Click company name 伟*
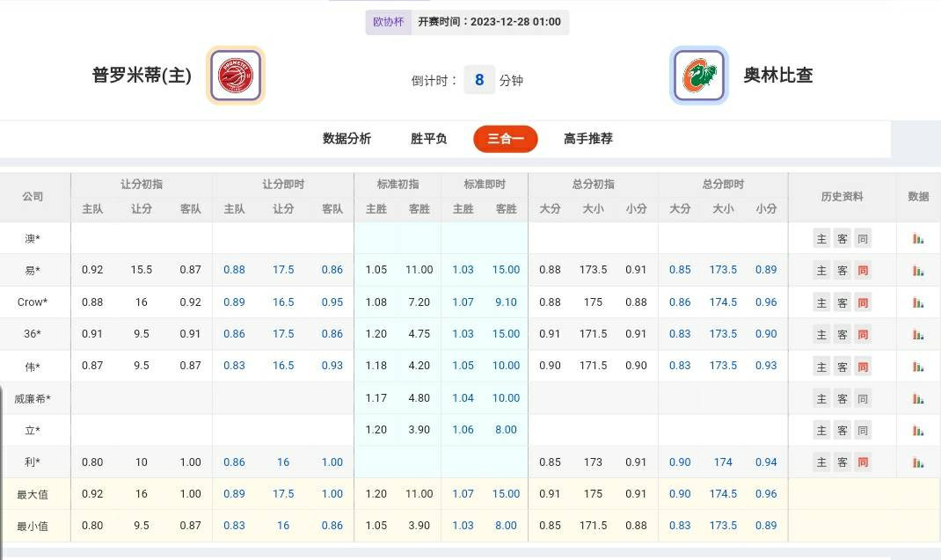941x560 pixels. [33, 367]
